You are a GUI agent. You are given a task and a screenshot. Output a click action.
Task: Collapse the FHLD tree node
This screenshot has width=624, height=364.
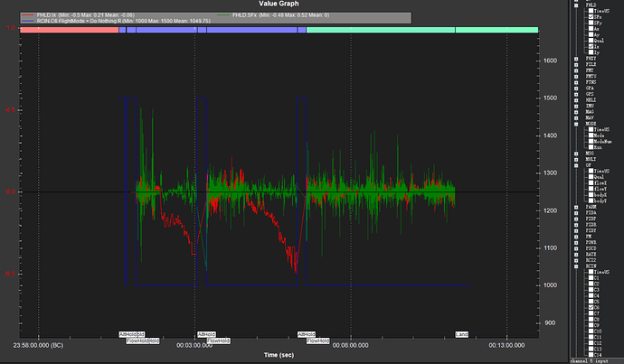[x=576, y=5]
